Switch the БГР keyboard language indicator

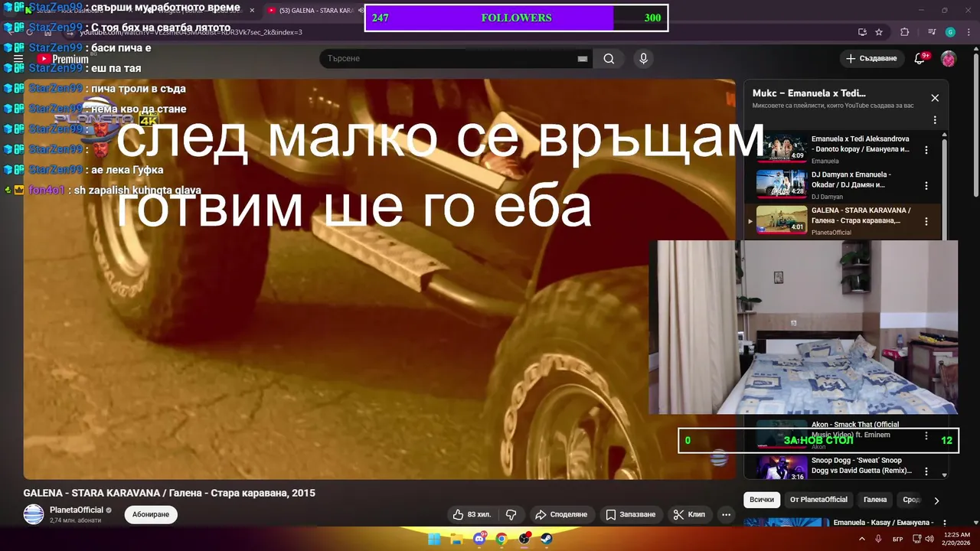898,539
